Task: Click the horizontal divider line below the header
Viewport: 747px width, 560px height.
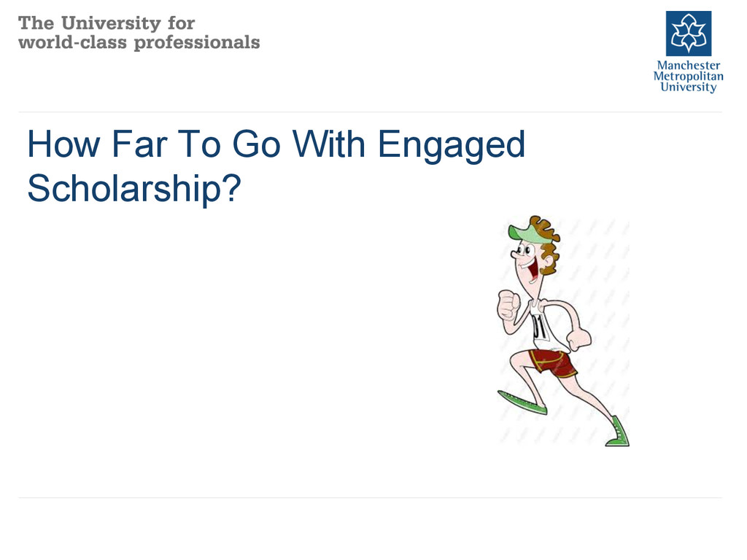Action: [370, 112]
